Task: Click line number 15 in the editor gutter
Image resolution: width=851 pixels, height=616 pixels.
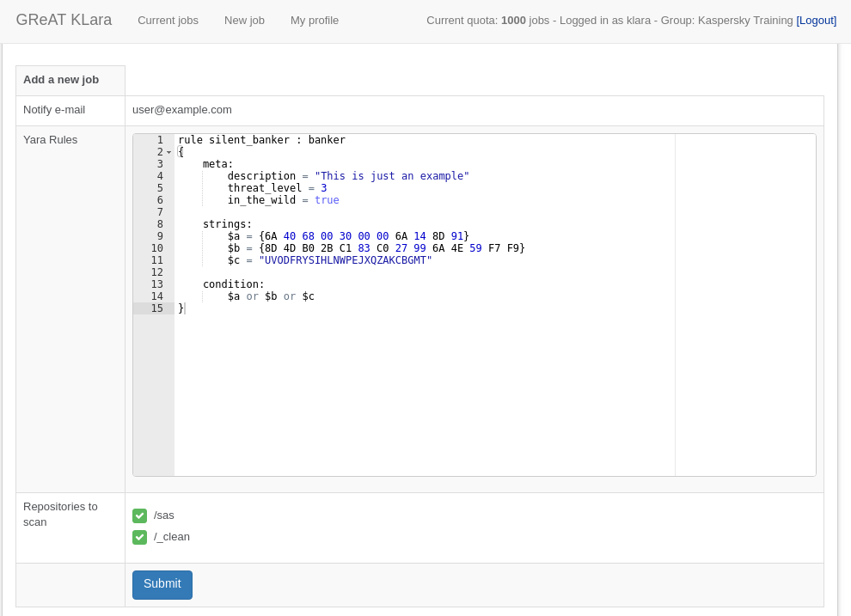Action: [x=156, y=308]
